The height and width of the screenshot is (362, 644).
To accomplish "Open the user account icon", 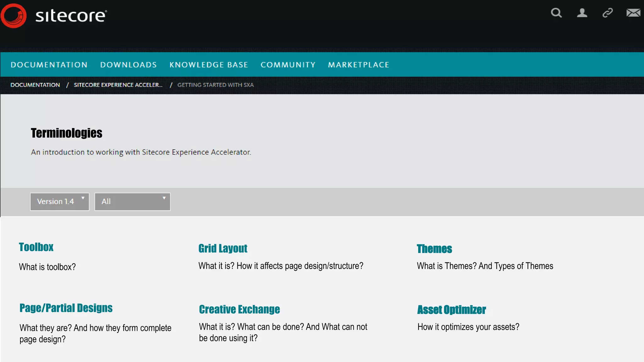I will pos(582,13).
